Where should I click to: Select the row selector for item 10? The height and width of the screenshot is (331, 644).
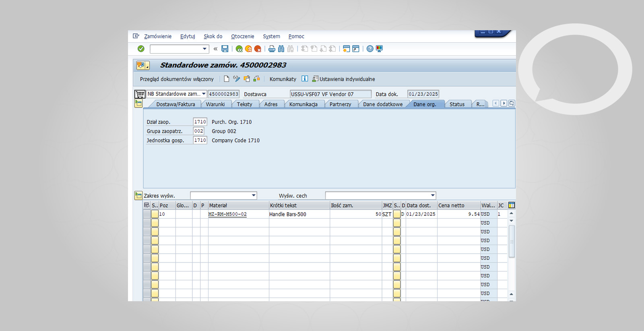point(147,214)
